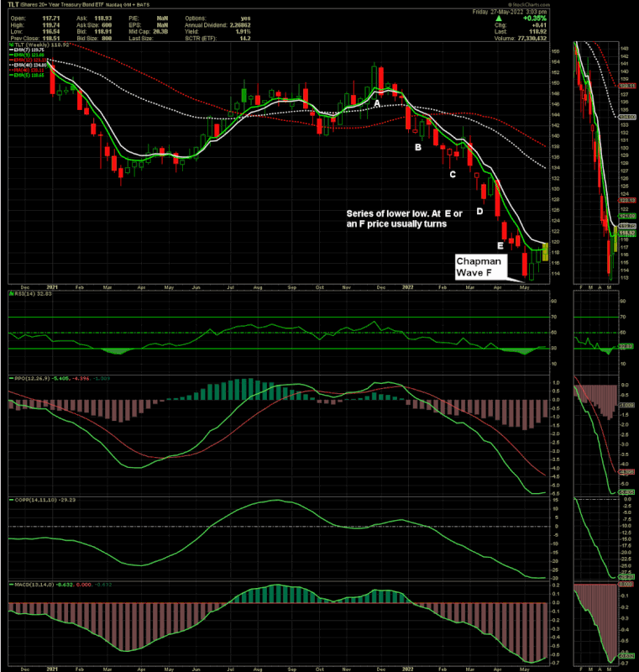Click the 2022 year label under the price chart
The height and width of the screenshot is (672, 639).
(x=407, y=287)
